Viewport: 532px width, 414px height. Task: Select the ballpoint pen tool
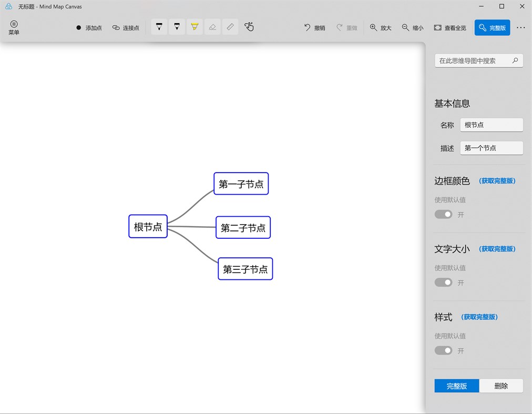(x=159, y=26)
